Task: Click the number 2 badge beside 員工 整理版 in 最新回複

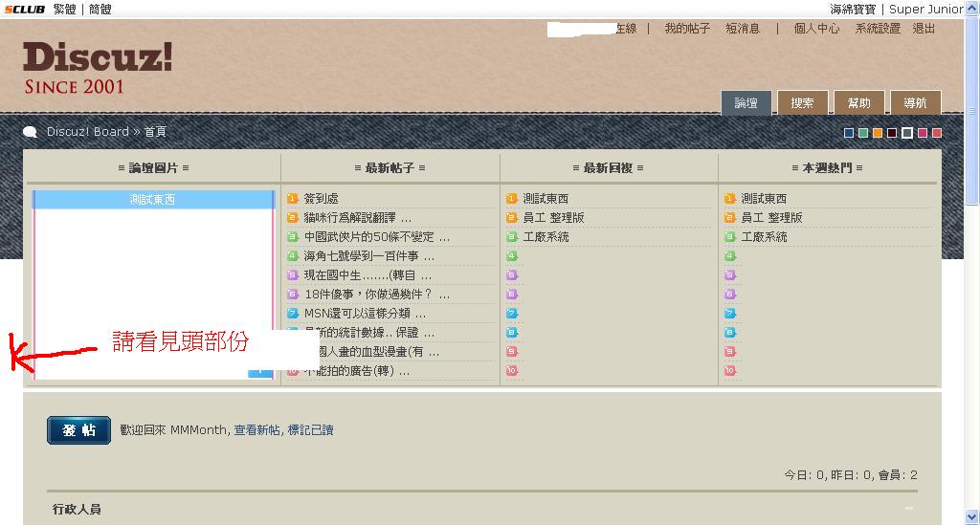Action: tap(512, 218)
